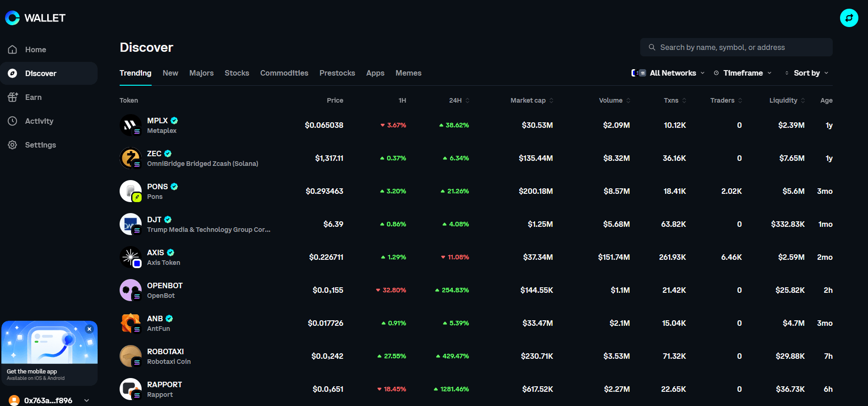
Task: Open the All Networks dropdown
Action: point(668,73)
